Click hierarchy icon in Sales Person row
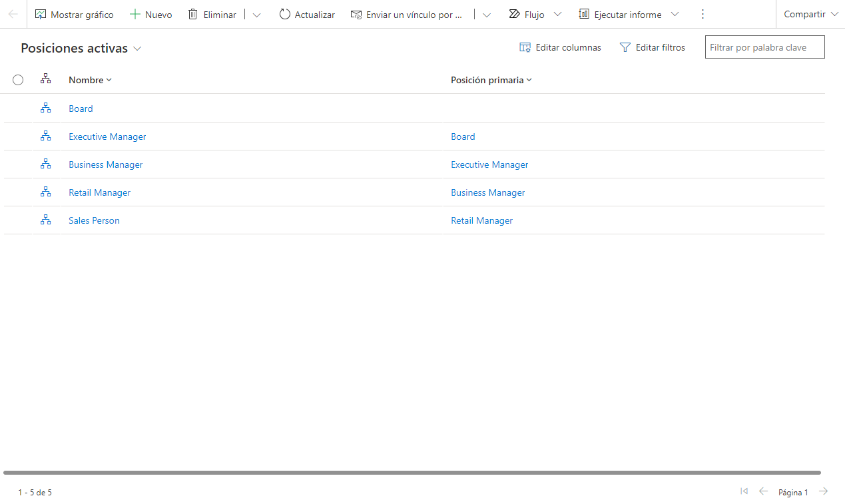Viewport: 845px width, 504px height. click(45, 220)
